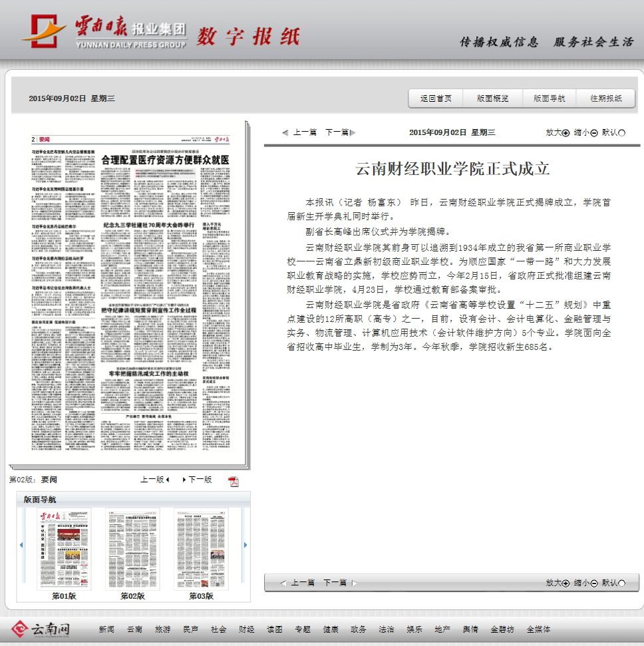Open 专题 in the footer navigation
Screen dimensions: 644x646
pyautogui.click(x=303, y=629)
